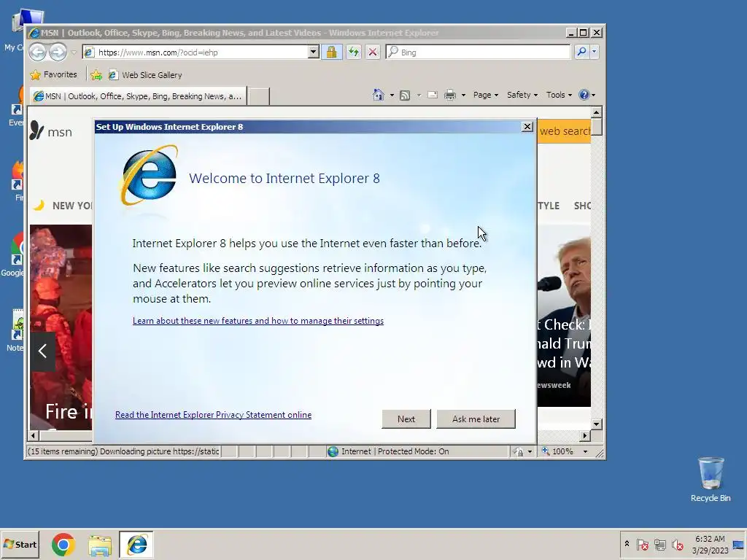This screenshot has width=747, height=560.
Task: Open the Learn about these new features link
Action: pos(258,321)
